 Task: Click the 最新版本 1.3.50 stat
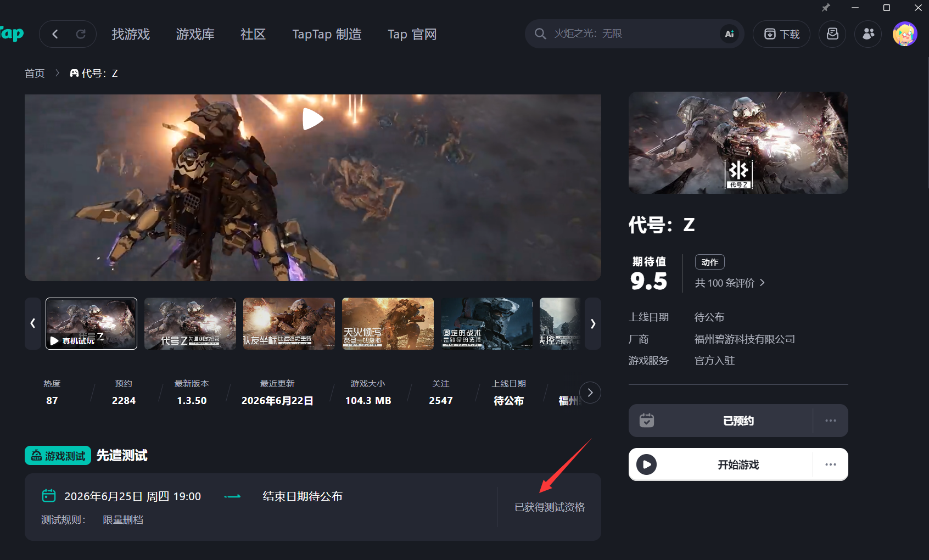[192, 393]
